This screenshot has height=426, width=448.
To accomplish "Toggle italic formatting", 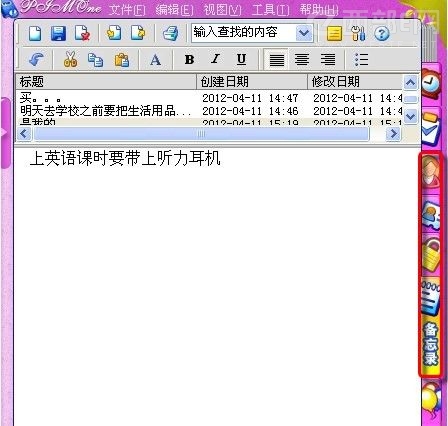I will tap(215, 59).
